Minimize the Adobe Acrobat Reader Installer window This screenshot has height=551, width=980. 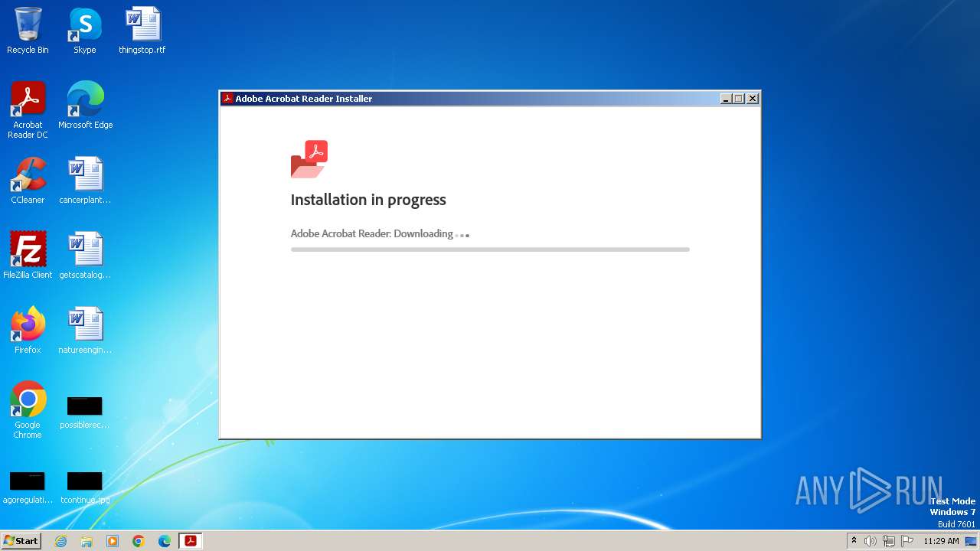726,99
